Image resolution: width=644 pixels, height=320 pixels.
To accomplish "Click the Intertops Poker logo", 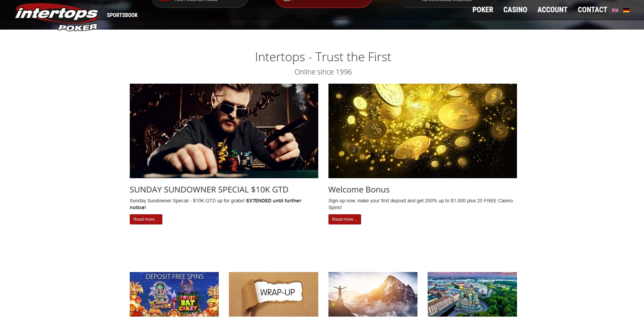I will pos(57,17).
